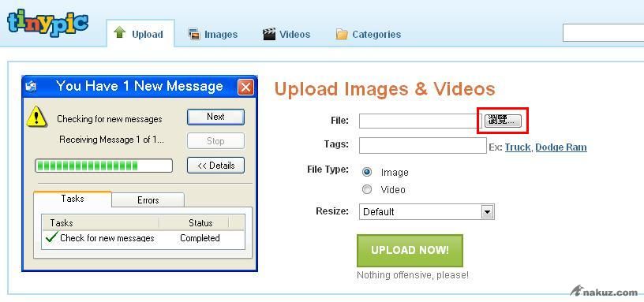Viewport: 644px width, 302px height.
Task: Select the Image file type radio button
Action: [x=367, y=172]
